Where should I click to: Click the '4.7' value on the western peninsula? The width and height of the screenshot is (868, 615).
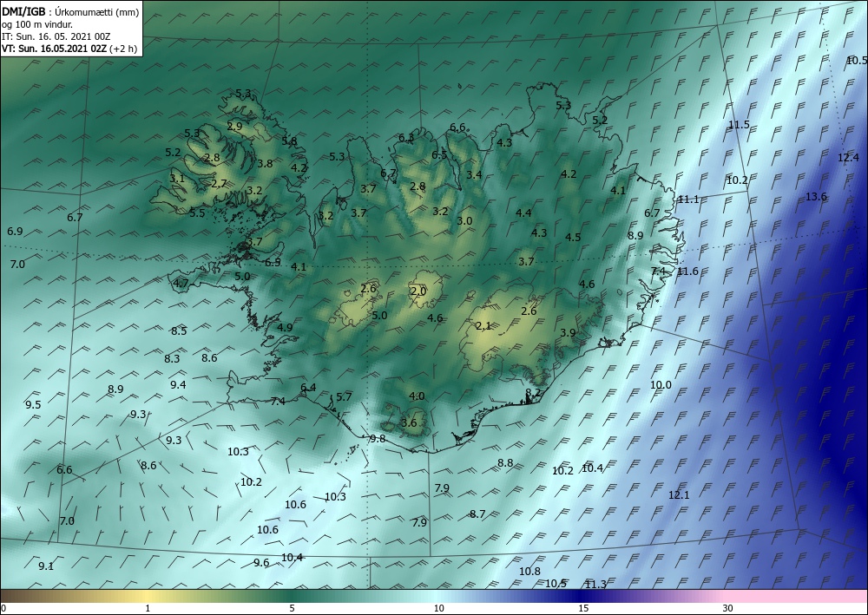[181, 283]
